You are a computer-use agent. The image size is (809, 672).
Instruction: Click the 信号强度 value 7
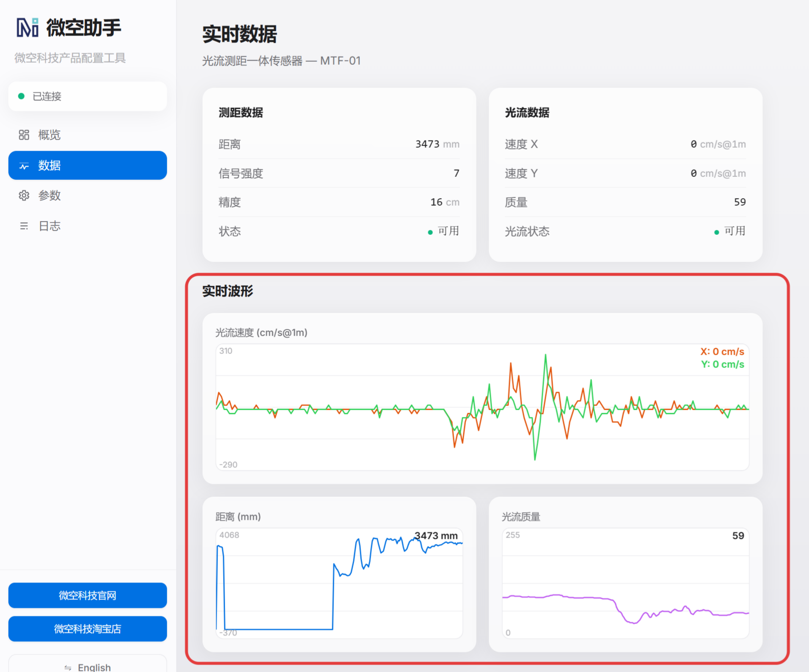tap(456, 173)
